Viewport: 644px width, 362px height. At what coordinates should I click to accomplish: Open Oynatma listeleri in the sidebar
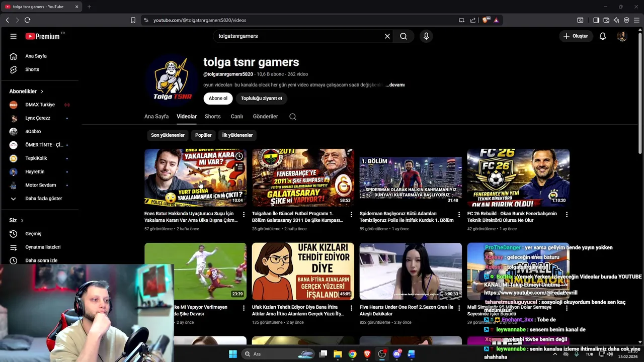pyautogui.click(x=43, y=247)
